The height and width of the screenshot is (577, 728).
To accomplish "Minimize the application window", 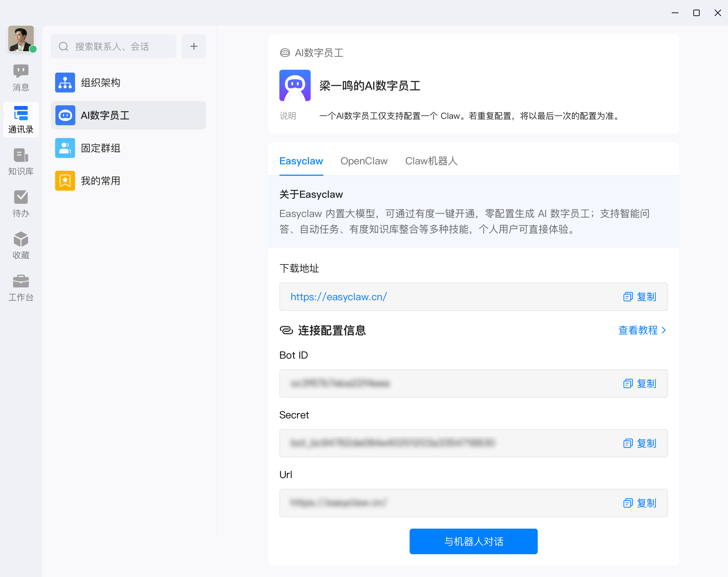I will (x=675, y=13).
